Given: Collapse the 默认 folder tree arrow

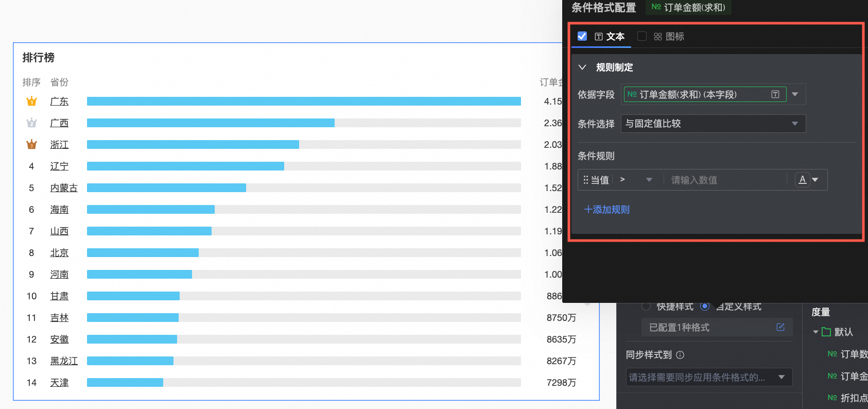Looking at the screenshot, I should [x=815, y=332].
